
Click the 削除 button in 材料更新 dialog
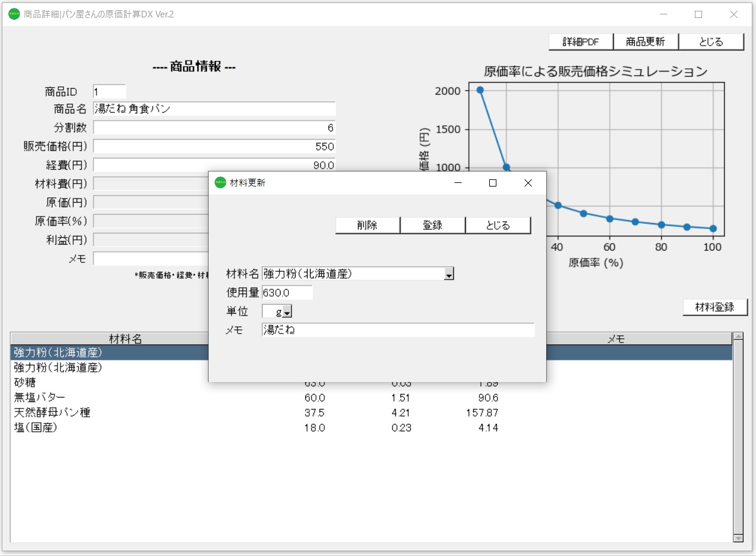pyautogui.click(x=367, y=226)
